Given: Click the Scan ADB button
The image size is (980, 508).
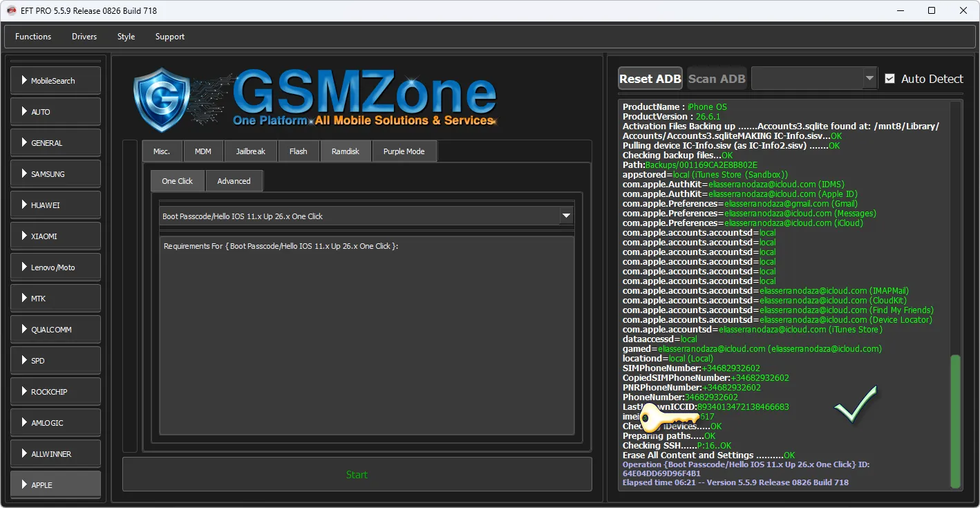Looking at the screenshot, I should [x=717, y=79].
